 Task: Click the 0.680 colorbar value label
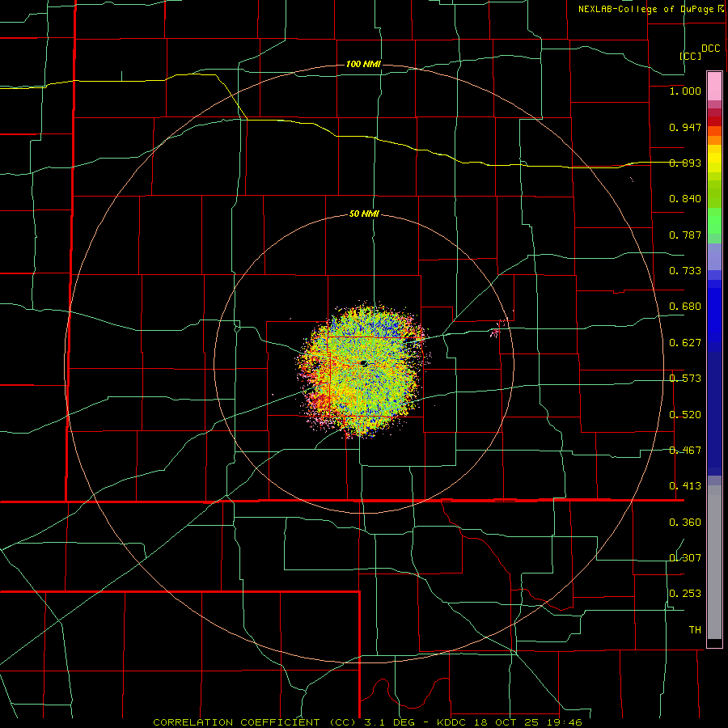tap(685, 307)
